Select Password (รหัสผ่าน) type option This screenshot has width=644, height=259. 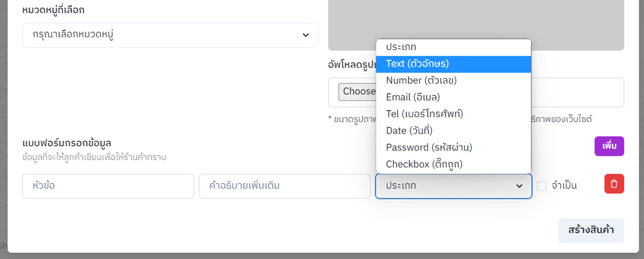point(453,148)
